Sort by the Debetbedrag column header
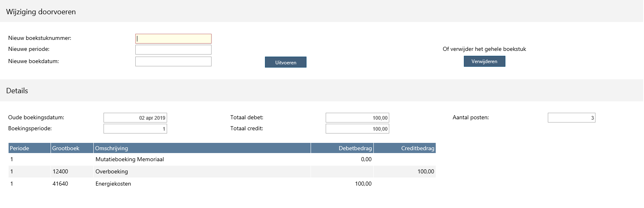Screen dimensions: 644x208 point(342,148)
